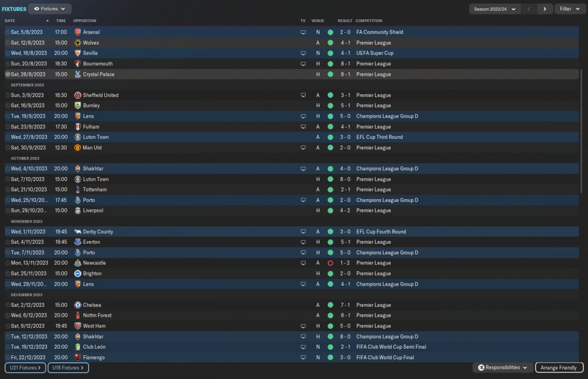The height and width of the screenshot is (379, 588).
Task: Toggle the row selector for Sheffield United fixture
Action: tap(8, 95)
